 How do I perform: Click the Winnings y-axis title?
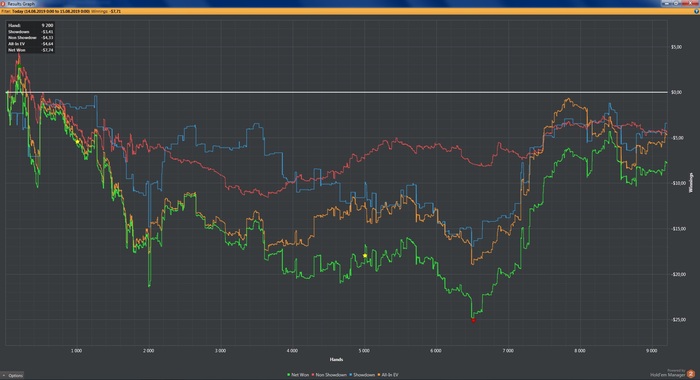pos(691,183)
